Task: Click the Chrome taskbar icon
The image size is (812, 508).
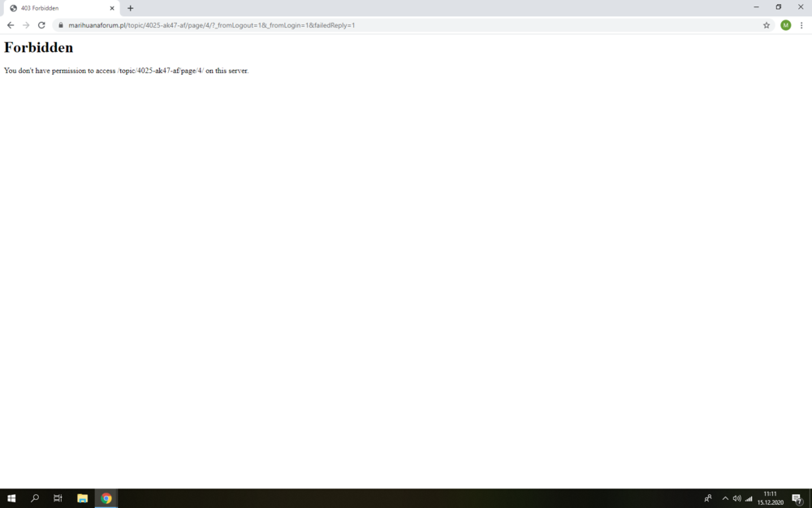Action: tap(106, 498)
